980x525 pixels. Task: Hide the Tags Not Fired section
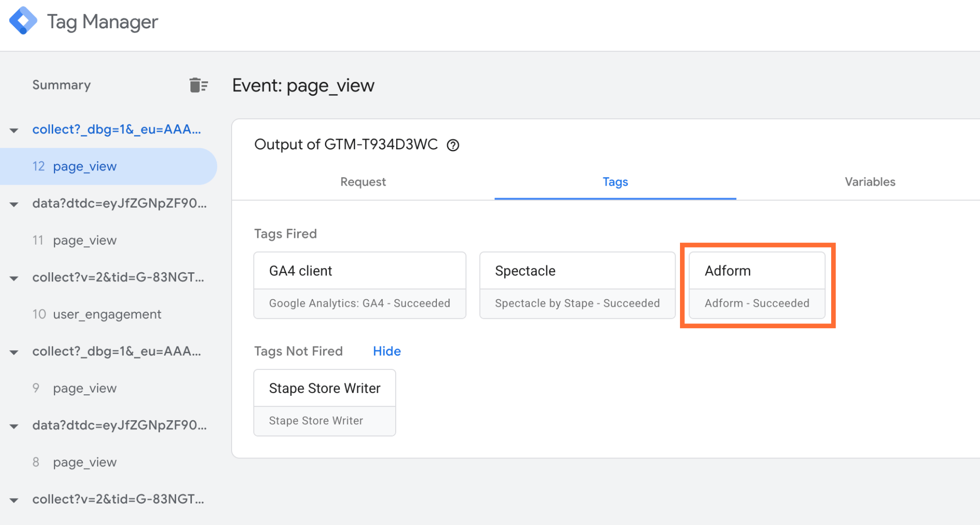pyautogui.click(x=387, y=351)
